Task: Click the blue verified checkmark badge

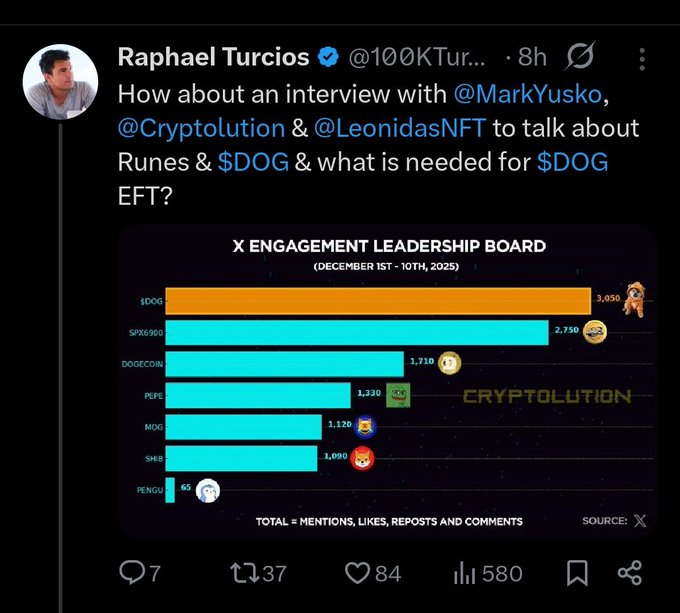Action: [x=328, y=58]
